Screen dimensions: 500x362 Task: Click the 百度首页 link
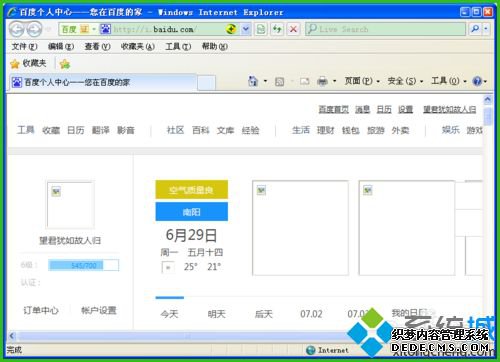pos(334,109)
